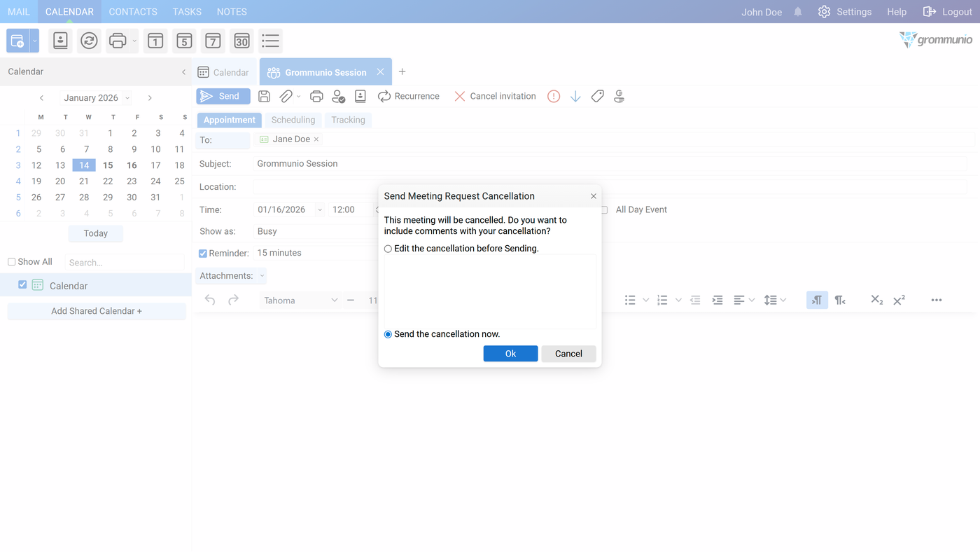Click the private stamp icon in toolbar
The width and height of the screenshot is (980, 552).
pyautogui.click(x=619, y=97)
